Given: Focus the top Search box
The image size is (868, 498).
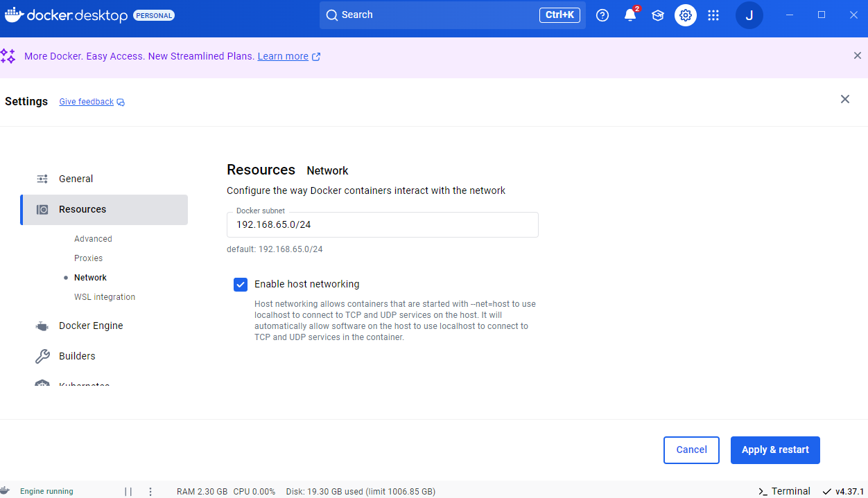Looking at the screenshot, I should [453, 15].
